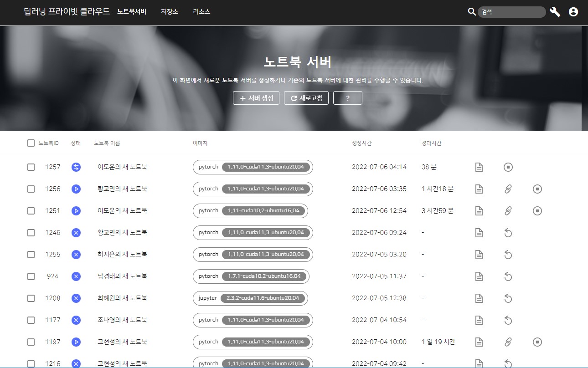Toggle the select-all checkbox in table header

click(x=31, y=143)
